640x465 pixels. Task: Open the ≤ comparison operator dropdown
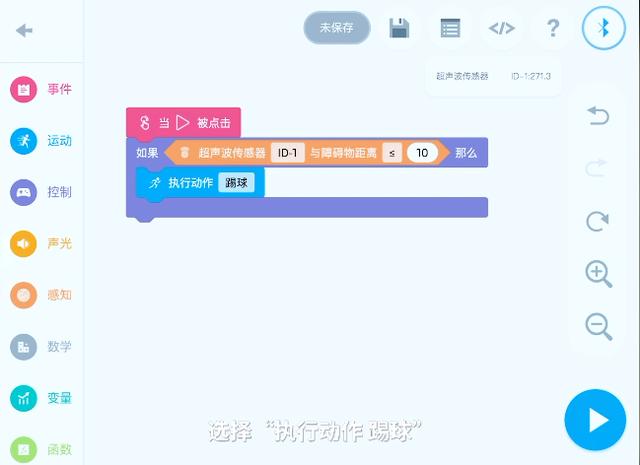tap(392, 153)
